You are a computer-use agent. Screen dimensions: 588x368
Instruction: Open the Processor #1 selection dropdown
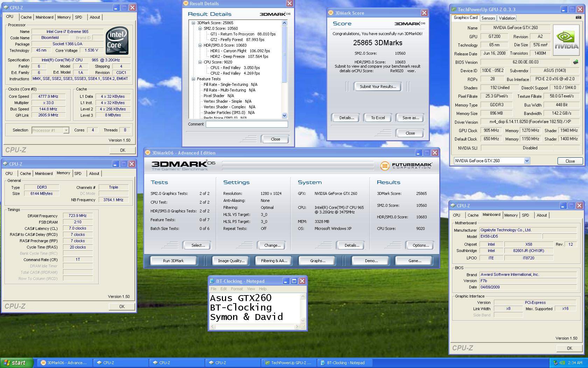coord(66,130)
